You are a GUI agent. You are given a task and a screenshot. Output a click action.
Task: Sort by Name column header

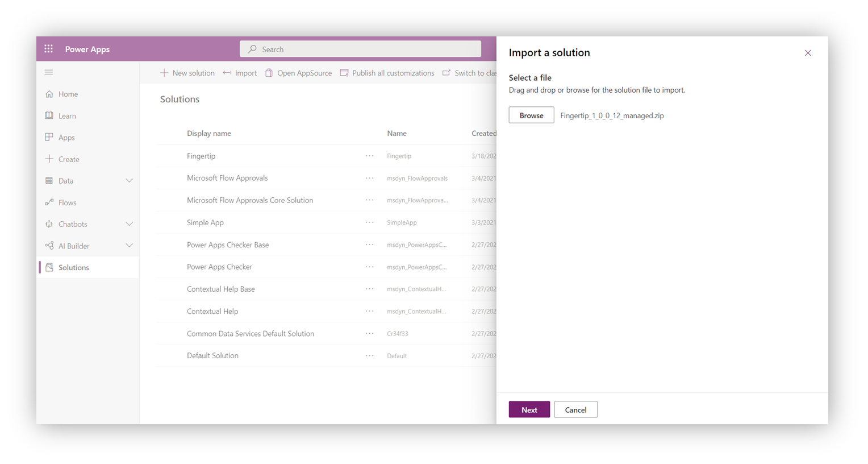coord(397,133)
